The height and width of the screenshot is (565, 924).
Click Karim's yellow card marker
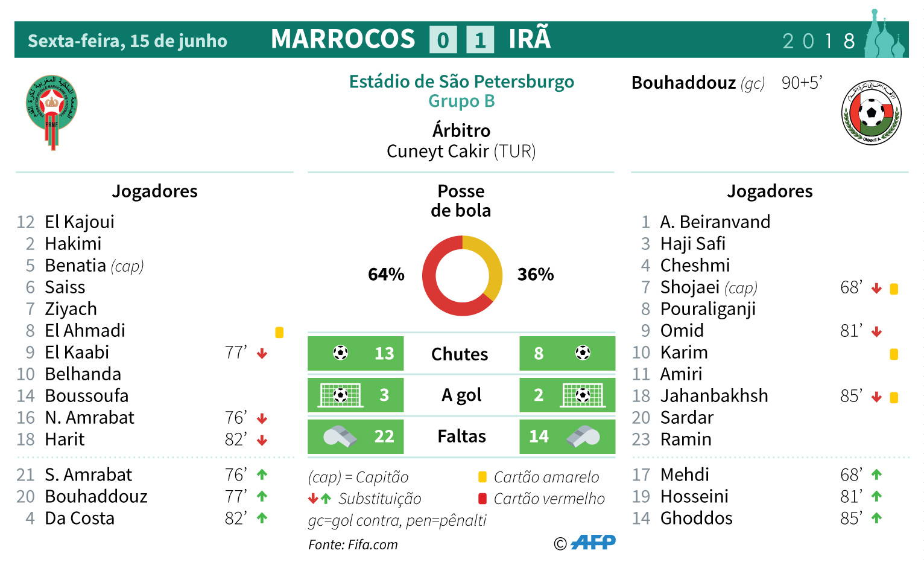click(x=894, y=354)
